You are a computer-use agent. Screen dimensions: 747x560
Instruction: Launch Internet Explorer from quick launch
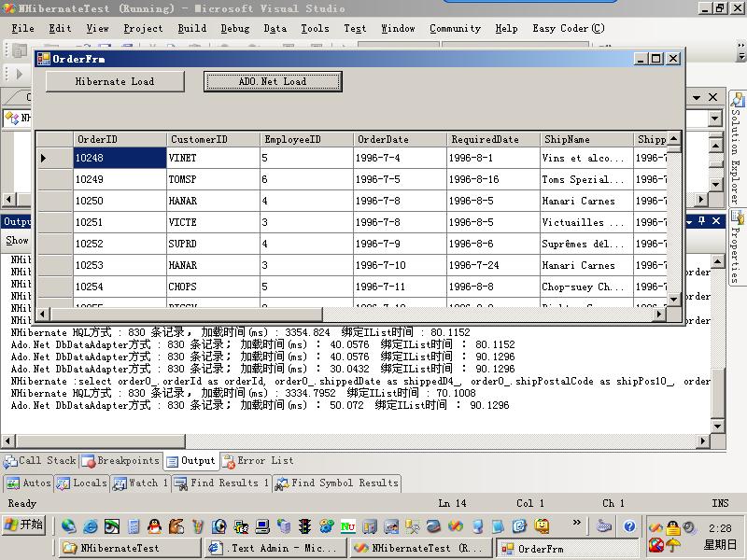(x=90, y=526)
